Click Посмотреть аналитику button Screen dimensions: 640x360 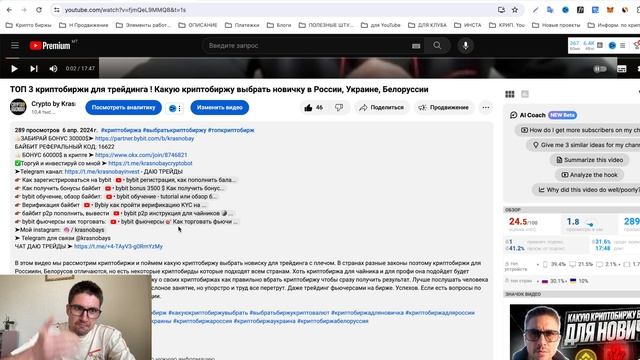123,108
